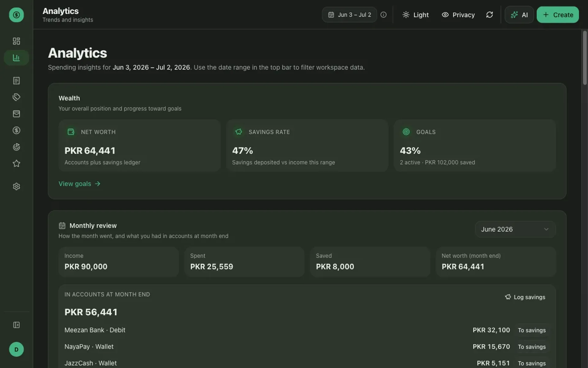This screenshot has height=368, width=588.
Task: Click the PKR 15,670 amount
Action: [491, 347]
